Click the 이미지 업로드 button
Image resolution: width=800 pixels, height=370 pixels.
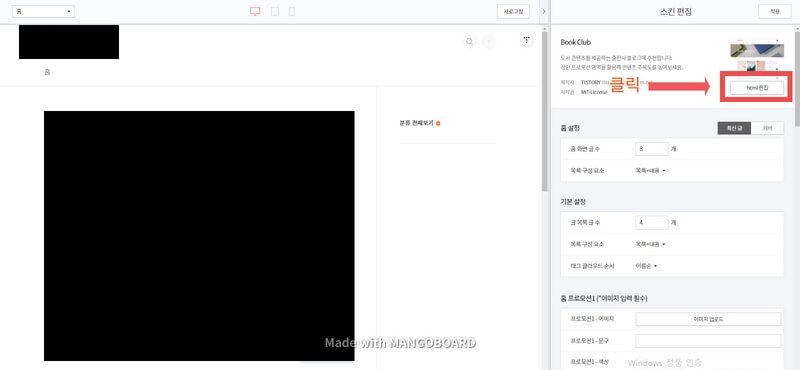pos(708,319)
